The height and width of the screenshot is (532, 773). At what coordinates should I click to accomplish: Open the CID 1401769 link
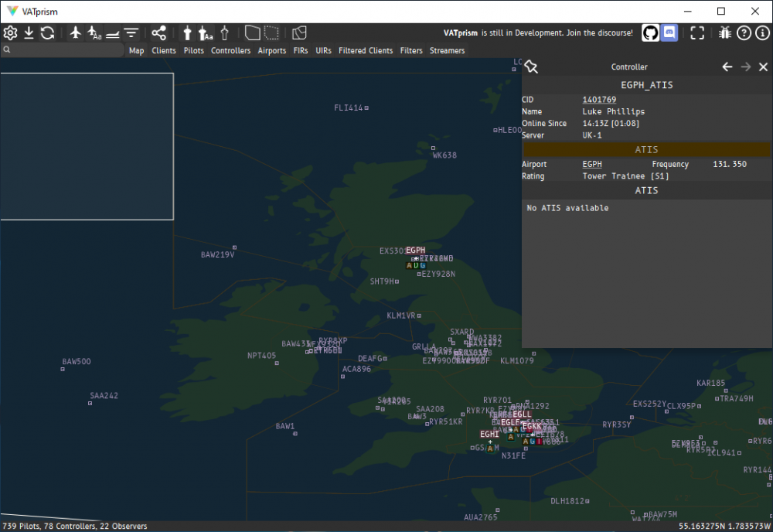click(599, 100)
